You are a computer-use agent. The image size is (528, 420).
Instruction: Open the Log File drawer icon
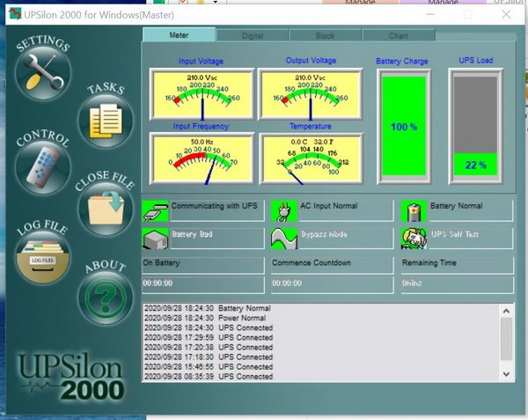tap(43, 258)
